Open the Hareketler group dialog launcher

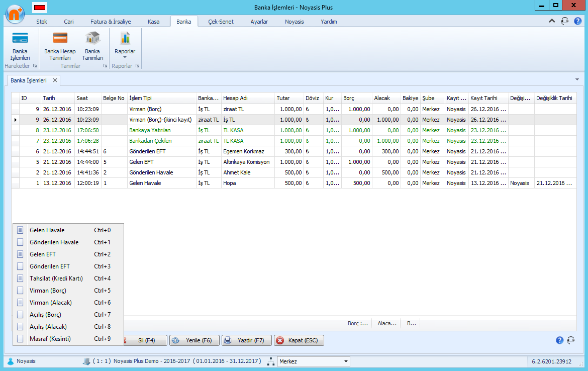pos(35,66)
